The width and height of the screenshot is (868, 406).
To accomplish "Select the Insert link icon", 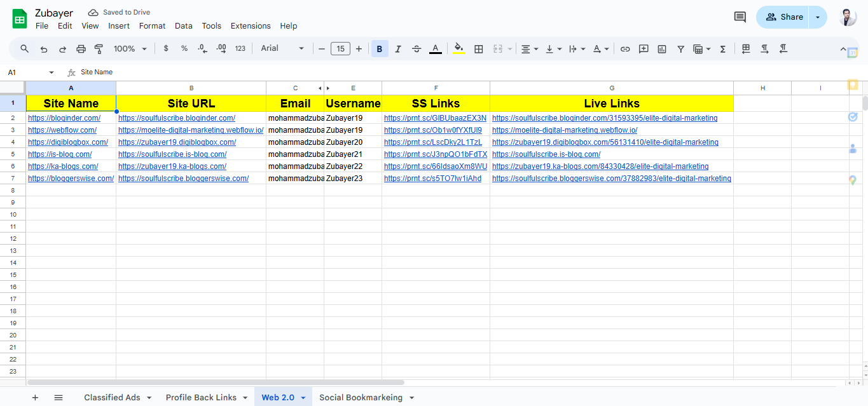I will (x=624, y=48).
